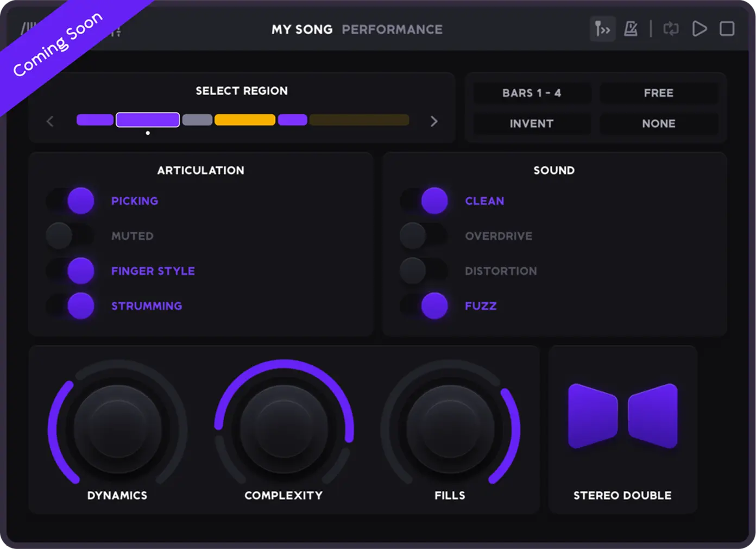Select the orange region segment

(x=244, y=120)
